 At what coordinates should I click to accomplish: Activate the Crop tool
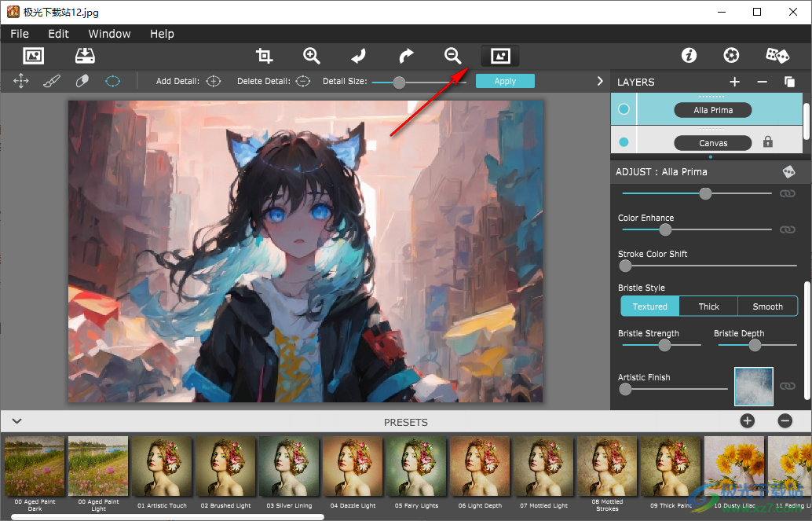(x=264, y=56)
